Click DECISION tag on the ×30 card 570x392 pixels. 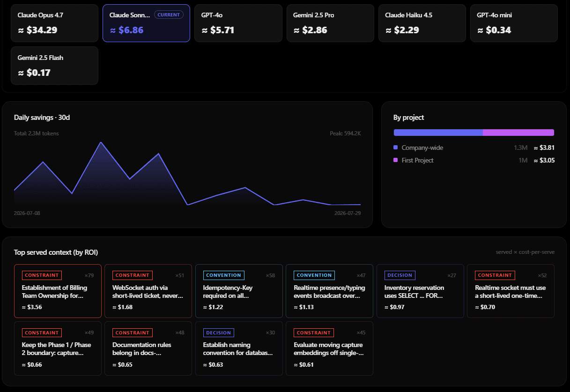(x=219, y=333)
